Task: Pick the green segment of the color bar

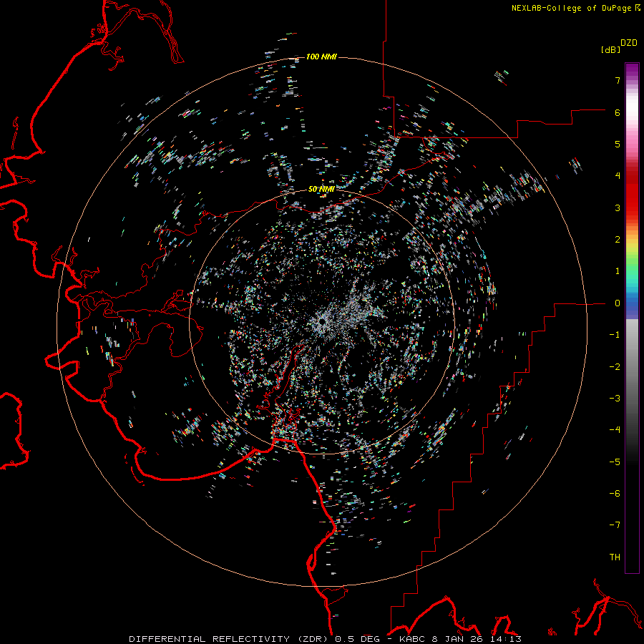Action: pos(632,263)
